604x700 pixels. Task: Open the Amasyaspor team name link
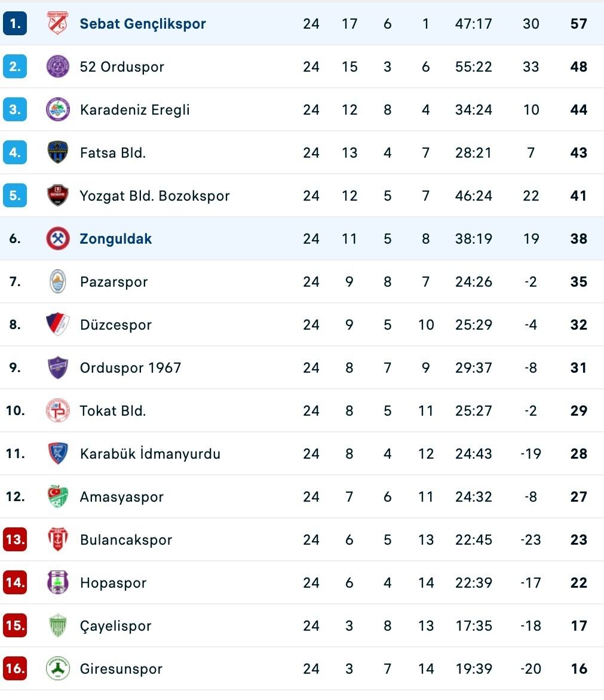click(x=122, y=497)
